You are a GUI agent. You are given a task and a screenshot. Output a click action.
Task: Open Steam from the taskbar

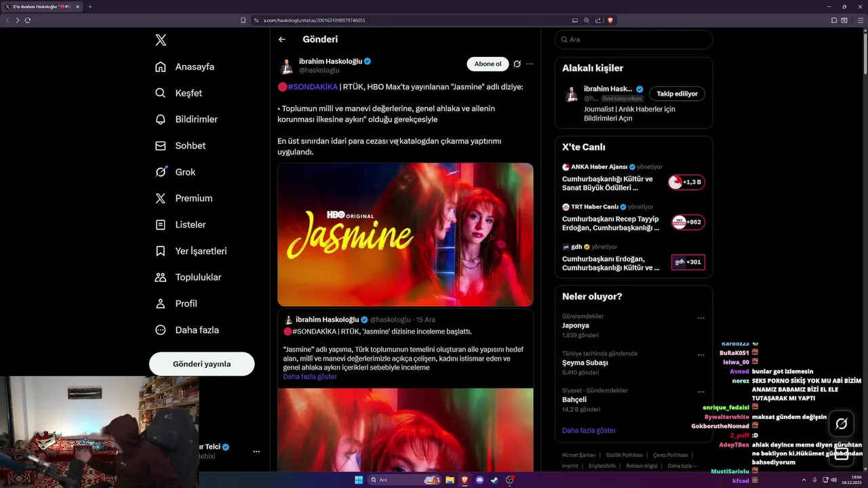(494, 480)
